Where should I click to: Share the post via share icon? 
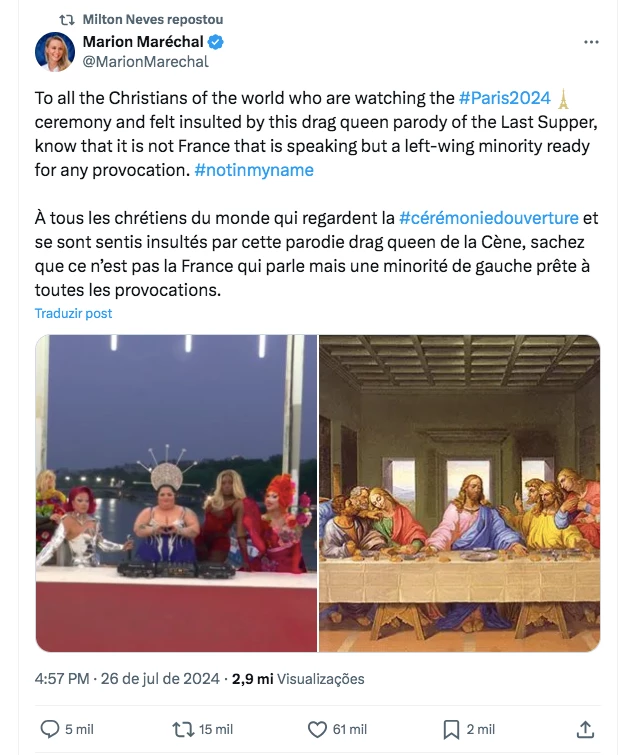pyautogui.click(x=587, y=729)
